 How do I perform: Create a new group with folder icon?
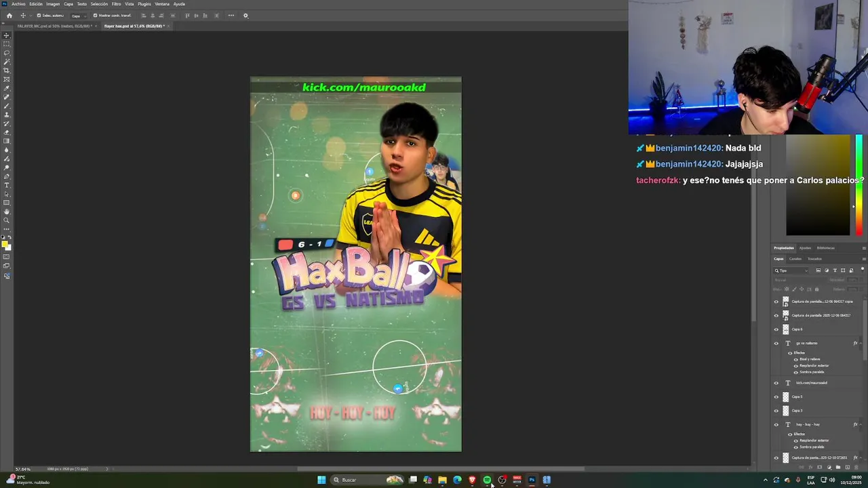[837, 467]
